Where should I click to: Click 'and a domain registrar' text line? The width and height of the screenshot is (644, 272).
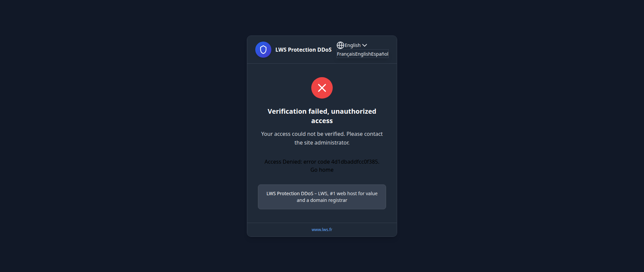coord(322,200)
